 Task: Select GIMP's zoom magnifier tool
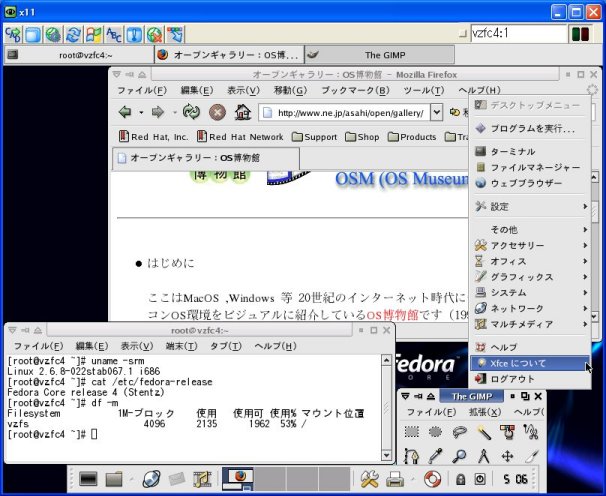point(460,456)
